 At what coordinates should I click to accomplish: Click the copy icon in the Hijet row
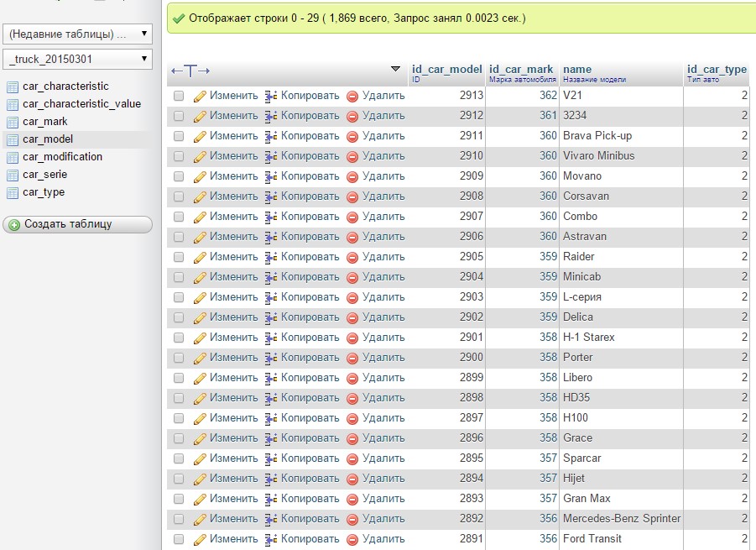270,479
